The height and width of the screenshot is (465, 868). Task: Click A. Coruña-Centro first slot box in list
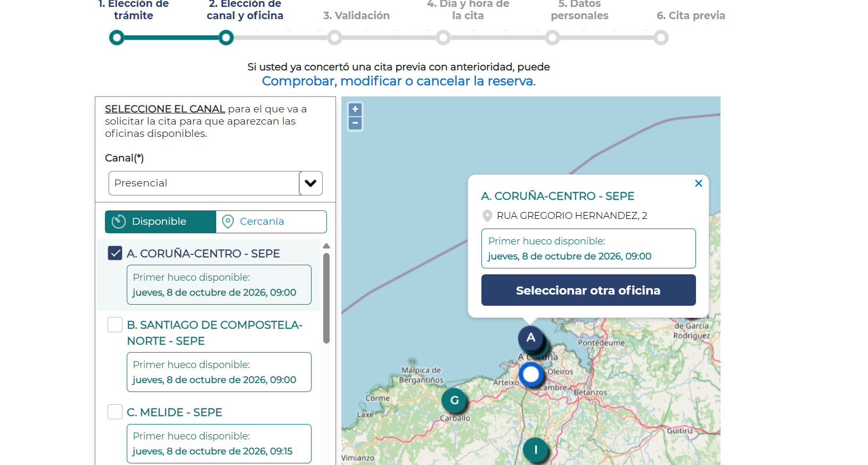coord(219,285)
